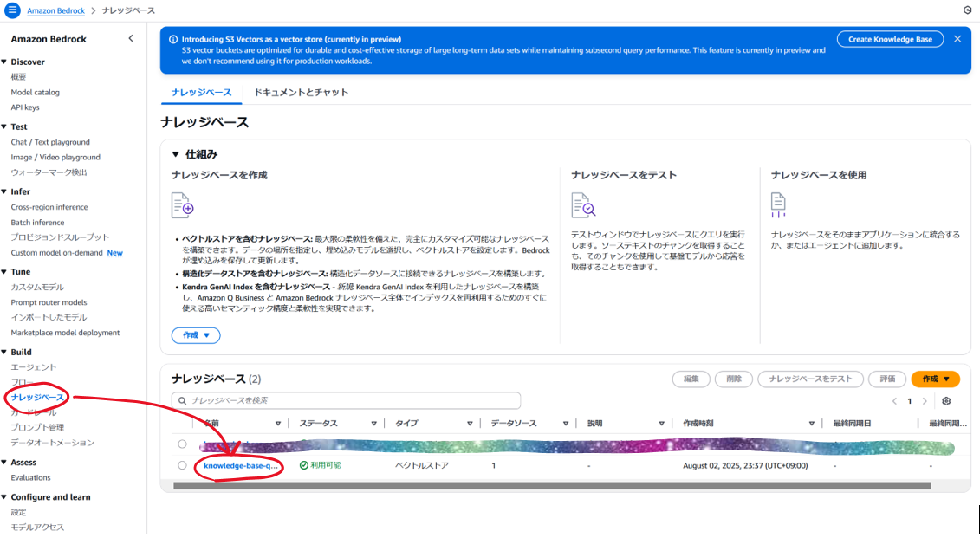Open データオートメーション in the sidebar
This screenshot has height=538, width=980.
[x=53, y=443]
